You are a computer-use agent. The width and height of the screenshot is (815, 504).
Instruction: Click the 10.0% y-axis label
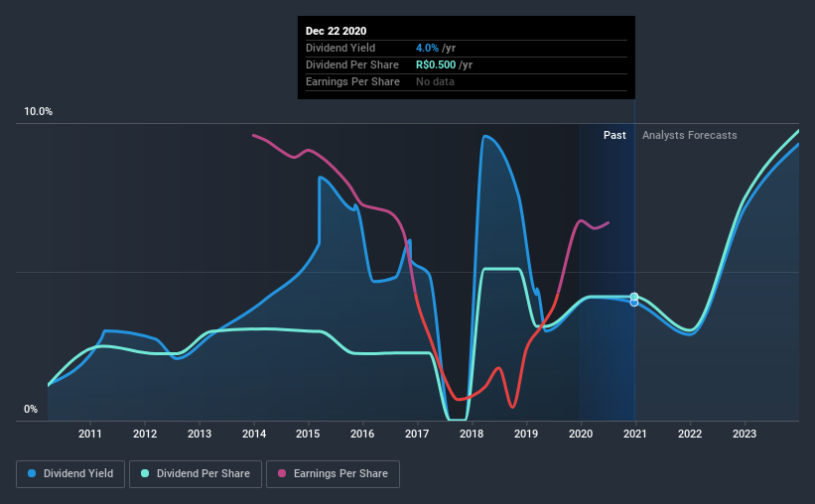[38, 112]
